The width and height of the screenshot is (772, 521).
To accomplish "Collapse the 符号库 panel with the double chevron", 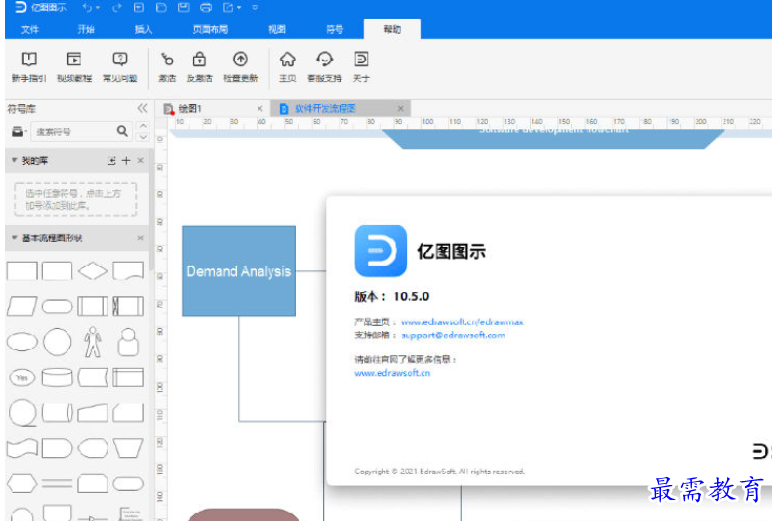I will [x=142, y=108].
